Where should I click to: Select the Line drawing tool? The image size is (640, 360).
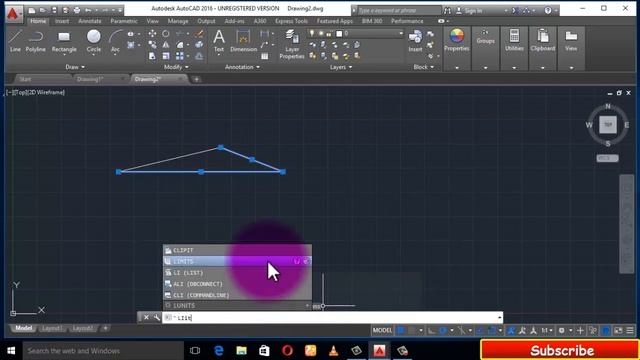point(15,41)
